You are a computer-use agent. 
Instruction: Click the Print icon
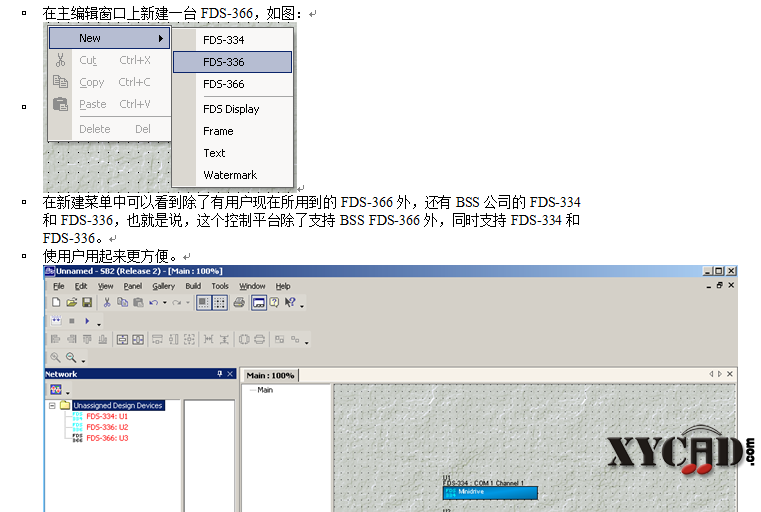(x=239, y=302)
